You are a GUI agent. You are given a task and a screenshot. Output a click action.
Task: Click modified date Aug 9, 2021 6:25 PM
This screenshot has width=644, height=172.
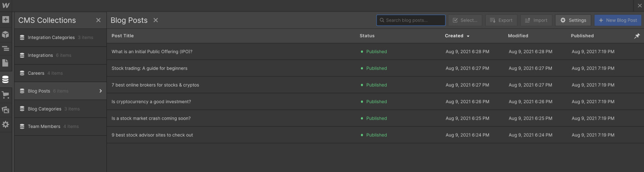tap(530, 118)
